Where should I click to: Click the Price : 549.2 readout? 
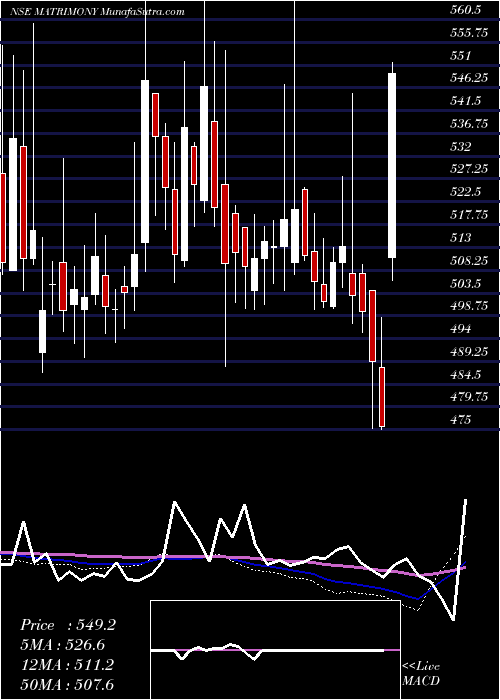click(x=68, y=625)
